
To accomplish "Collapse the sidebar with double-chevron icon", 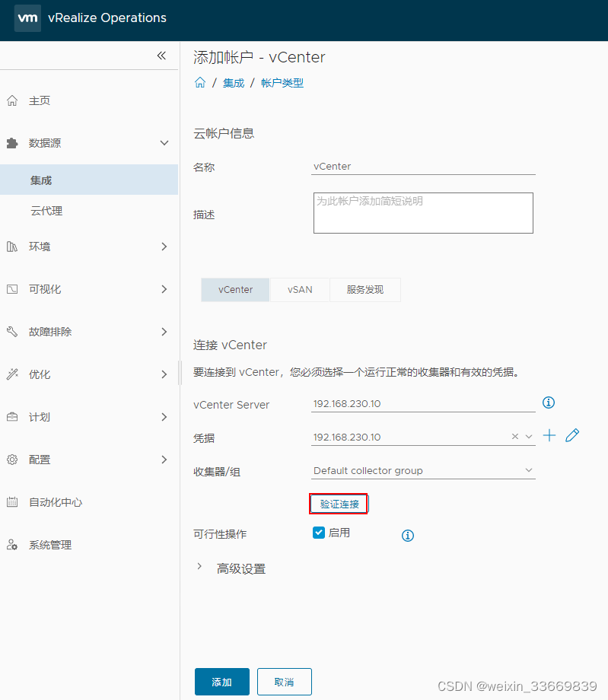I will (x=161, y=56).
